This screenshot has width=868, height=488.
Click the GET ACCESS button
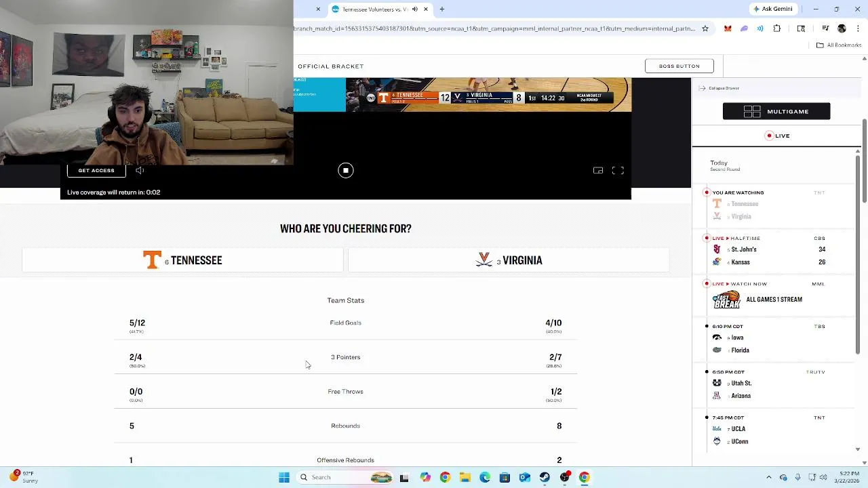[96, 170]
